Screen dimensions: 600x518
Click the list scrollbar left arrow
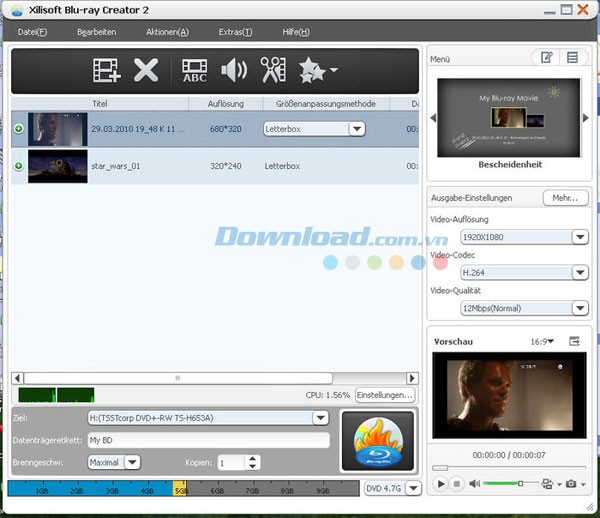tap(17, 378)
